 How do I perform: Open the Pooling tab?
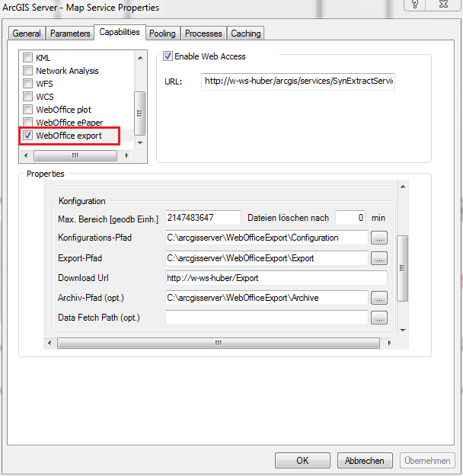tap(162, 33)
